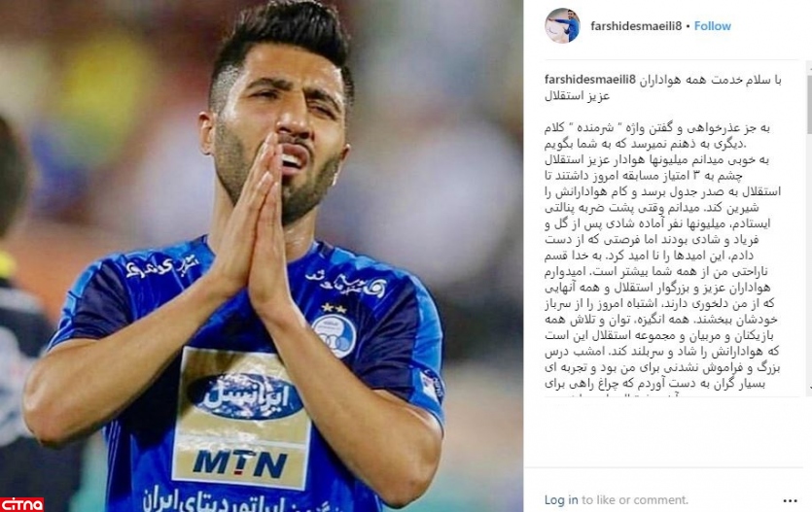Image resolution: width=812 pixels, height=512 pixels.
Task: Click the scrollbar track below the thumb
Action: click(809, 258)
